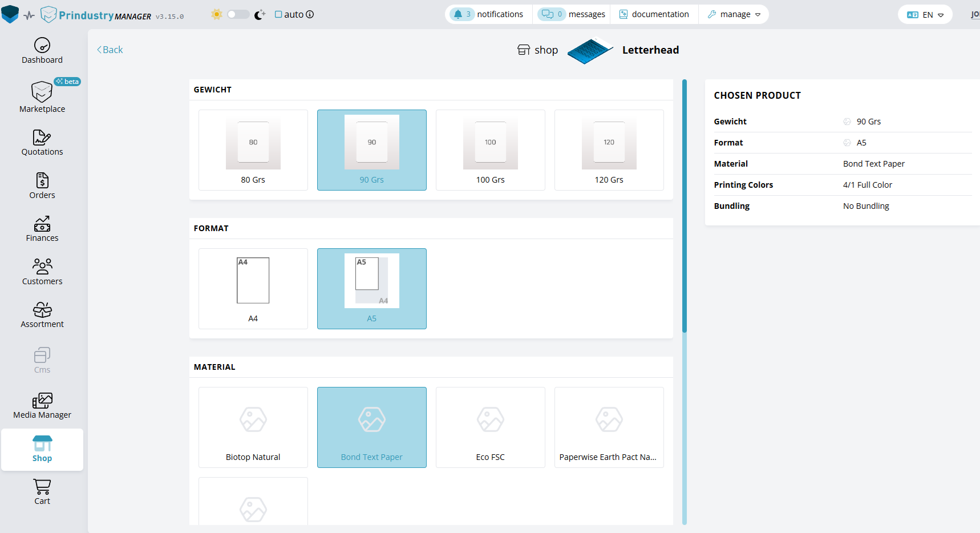View the shopping Cart
This screenshot has width=980, height=533.
click(42, 492)
